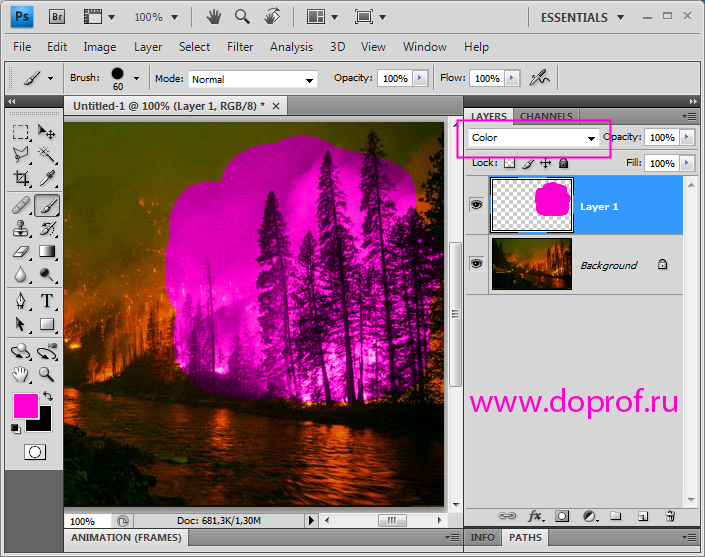Image resolution: width=705 pixels, height=557 pixels.
Task: Open the Flow slider arrow
Action: (512, 78)
